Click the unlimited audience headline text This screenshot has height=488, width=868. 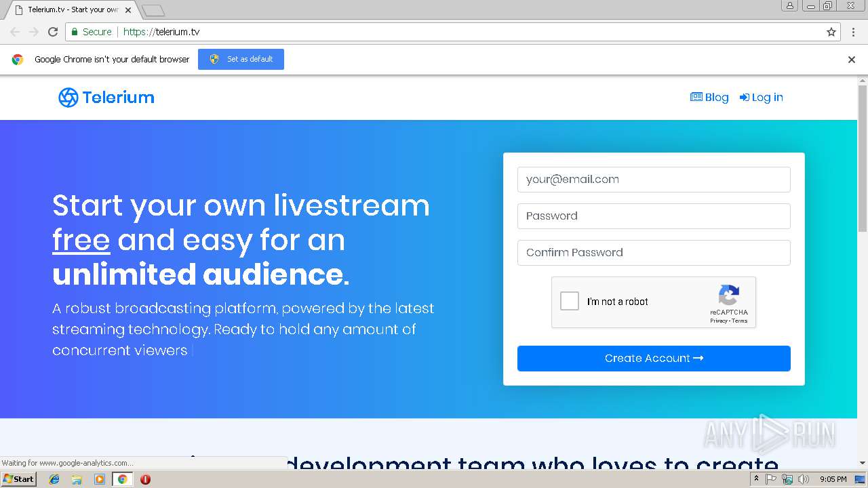point(201,274)
